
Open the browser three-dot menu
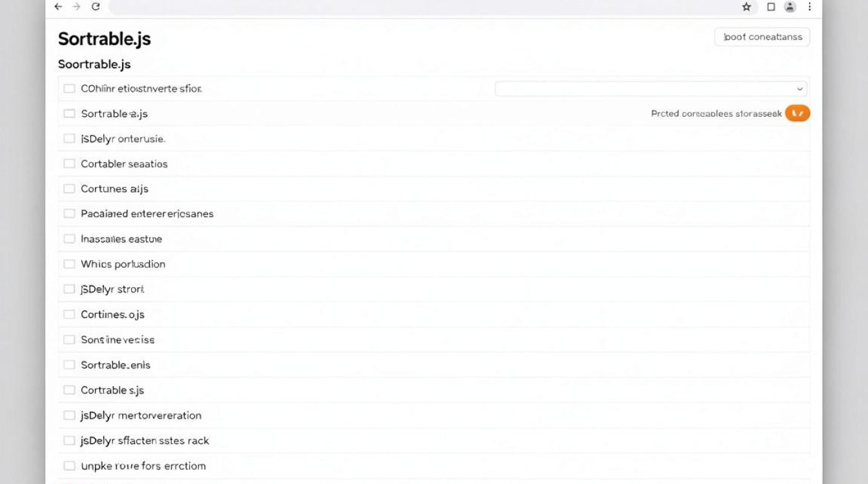pyautogui.click(x=809, y=6)
